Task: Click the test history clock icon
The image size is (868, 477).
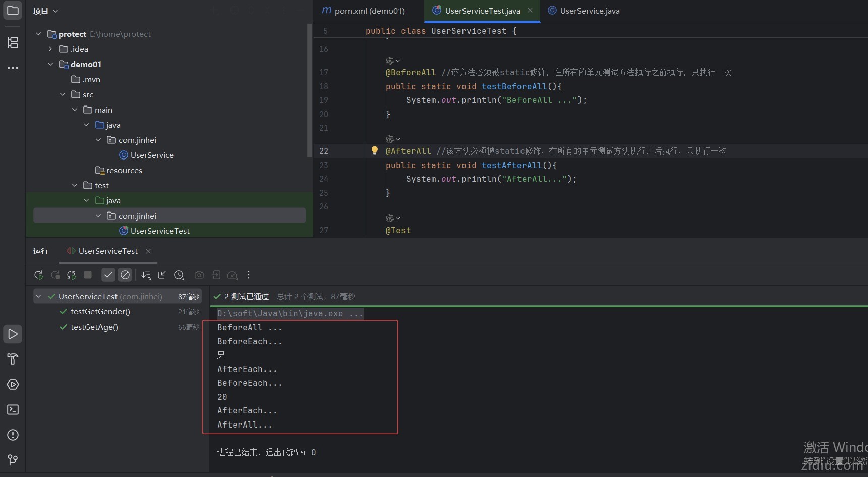Action: tap(179, 275)
